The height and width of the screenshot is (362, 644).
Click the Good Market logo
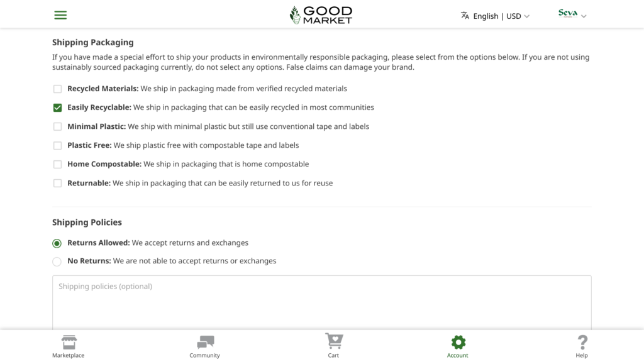coord(321,15)
